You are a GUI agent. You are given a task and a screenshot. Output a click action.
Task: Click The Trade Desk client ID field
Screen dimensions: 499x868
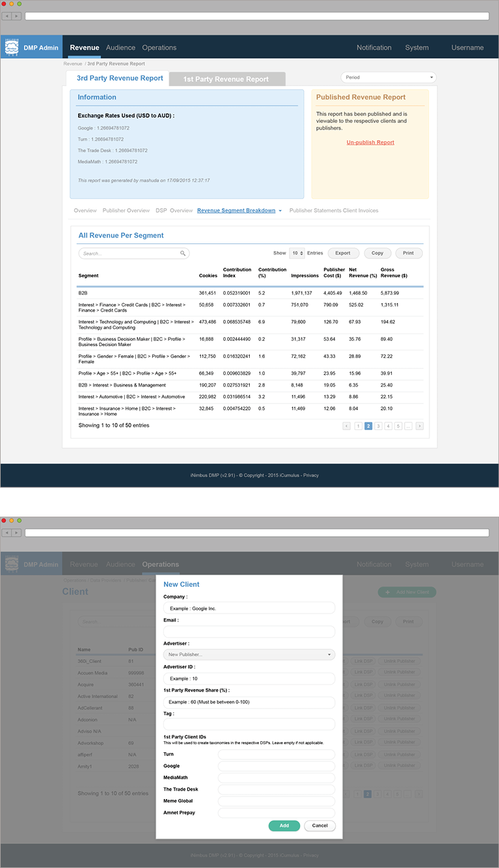pos(276,790)
